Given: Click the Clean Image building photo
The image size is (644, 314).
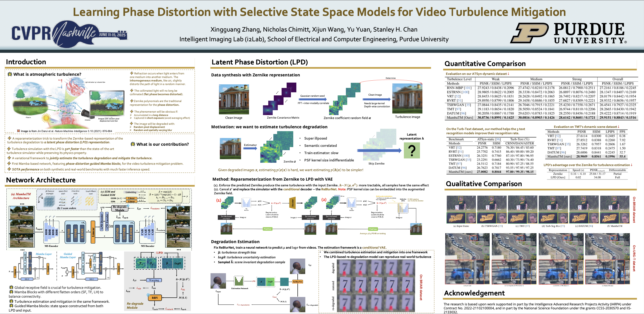Looking at the screenshot, I should point(234,99).
